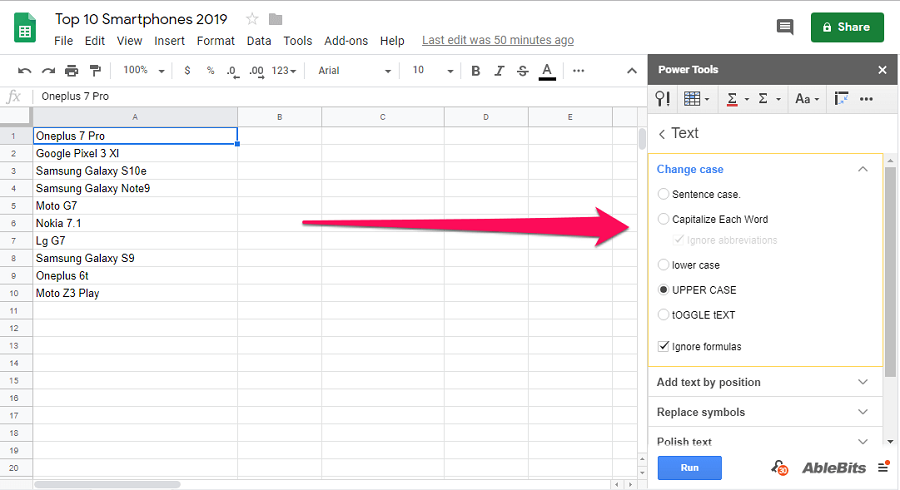Toggle italic formatting
The width and height of the screenshot is (900, 490).
pos(499,71)
